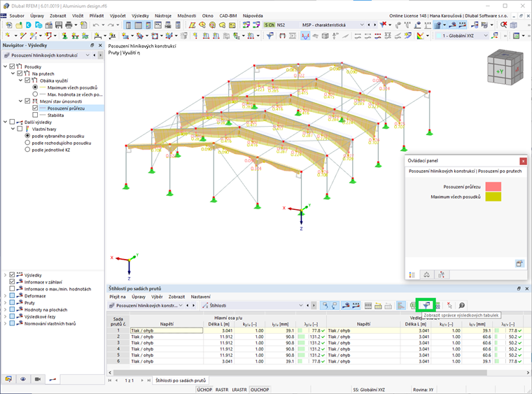Viewport: 532px width, 394px height.
Task: Expand the Deformace tree node
Action: [x=5, y=295]
